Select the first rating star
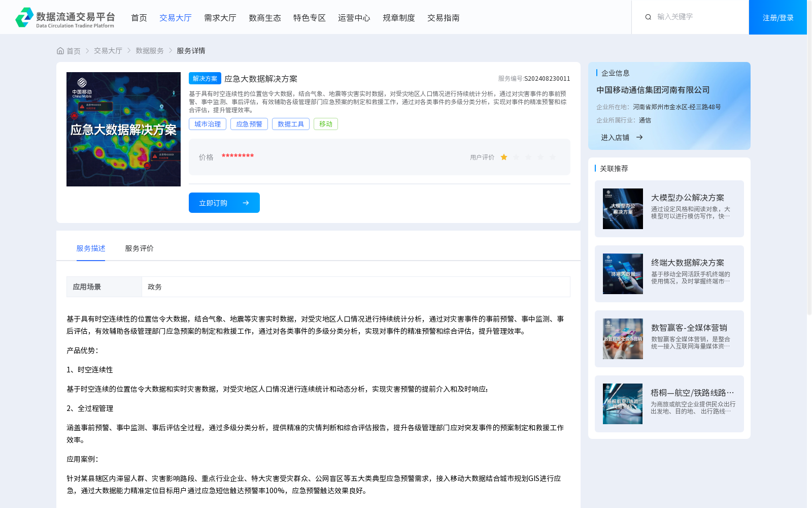Screen dimensions: 812x508 click(504, 157)
